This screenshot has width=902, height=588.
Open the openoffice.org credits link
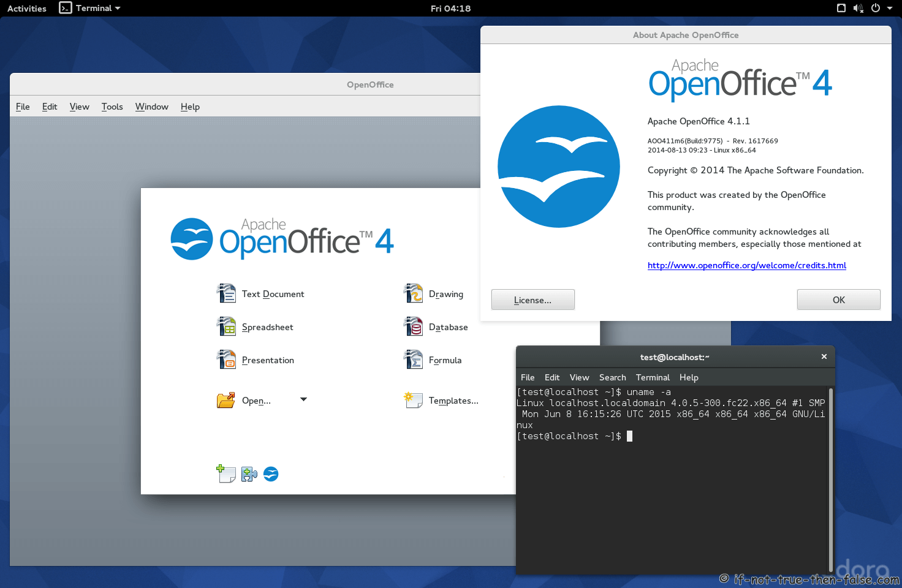[747, 265]
